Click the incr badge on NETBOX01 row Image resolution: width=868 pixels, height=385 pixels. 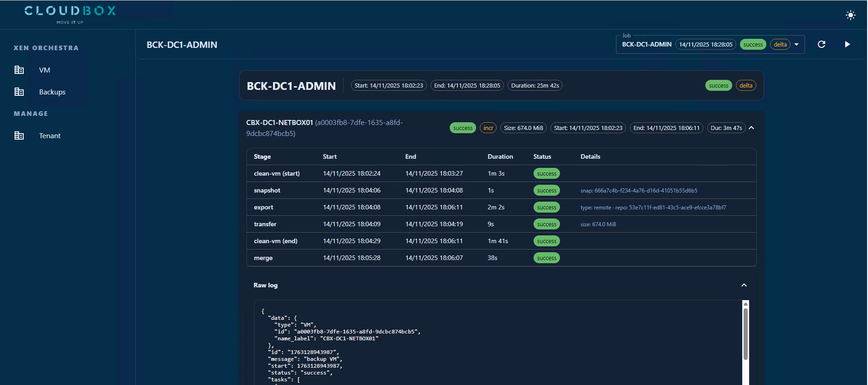tap(488, 128)
